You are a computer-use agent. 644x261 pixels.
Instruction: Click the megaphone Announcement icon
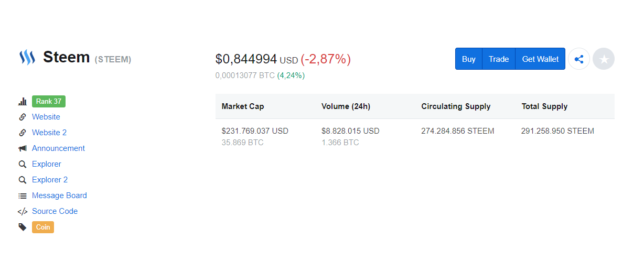coord(23,148)
